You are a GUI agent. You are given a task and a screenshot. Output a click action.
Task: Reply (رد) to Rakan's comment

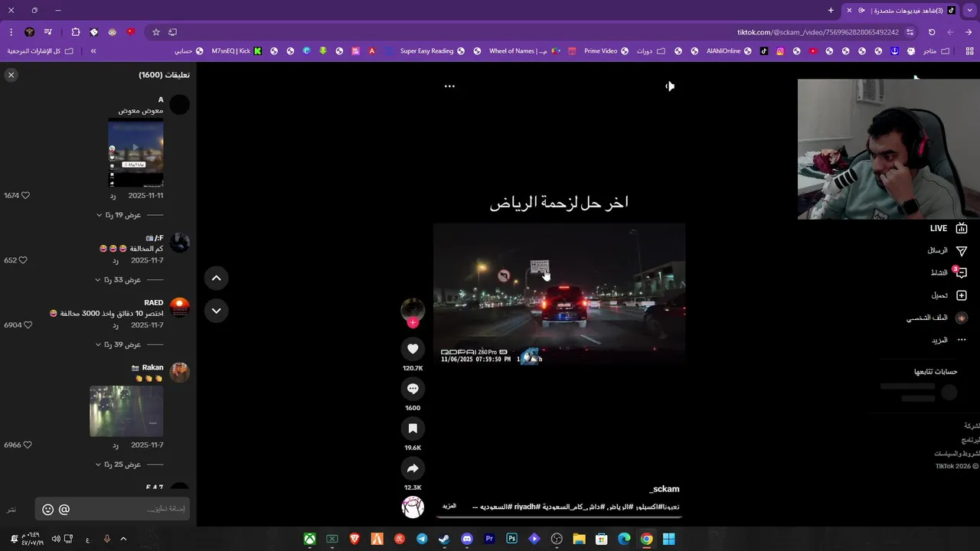tap(116, 445)
